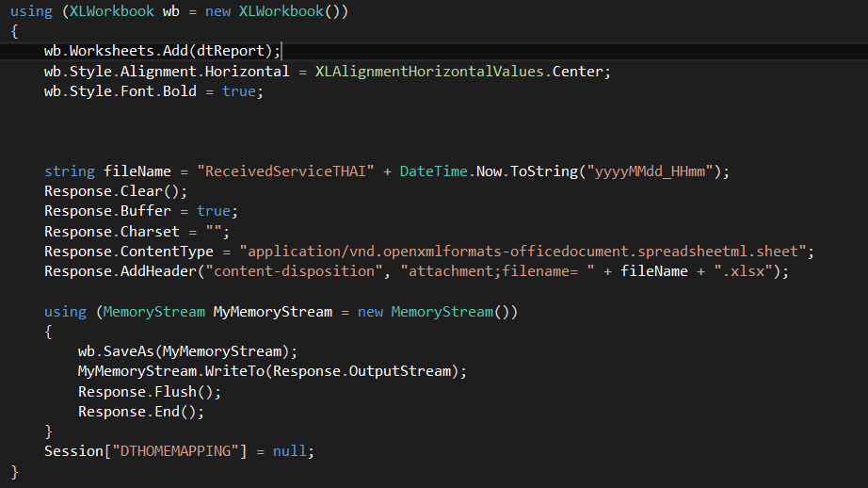Click Response.Clear() line
868x488 pixels.
(116, 191)
